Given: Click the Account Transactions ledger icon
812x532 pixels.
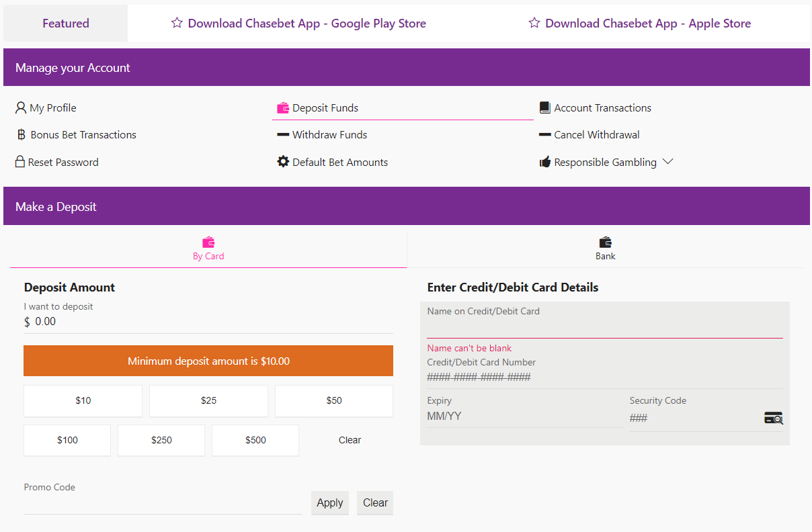Looking at the screenshot, I should 544,107.
